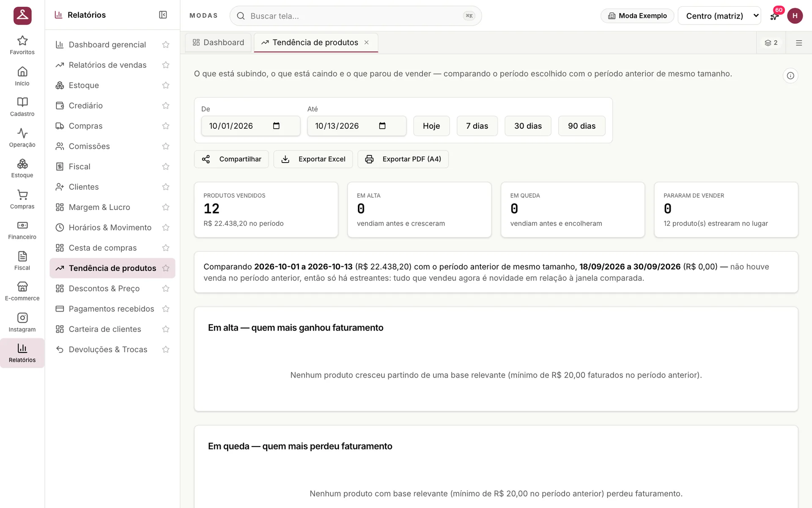Set period to 7 dias
Image resolution: width=812 pixels, height=508 pixels.
coord(477,126)
